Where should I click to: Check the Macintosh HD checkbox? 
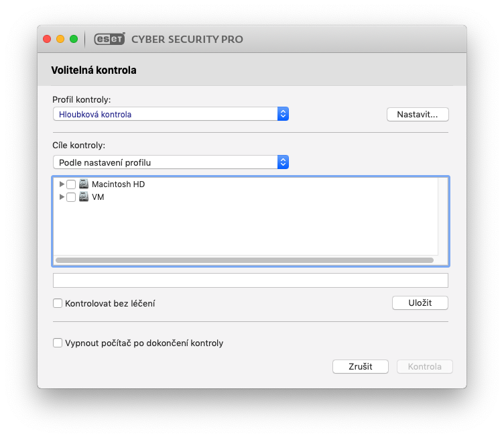(71, 184)
